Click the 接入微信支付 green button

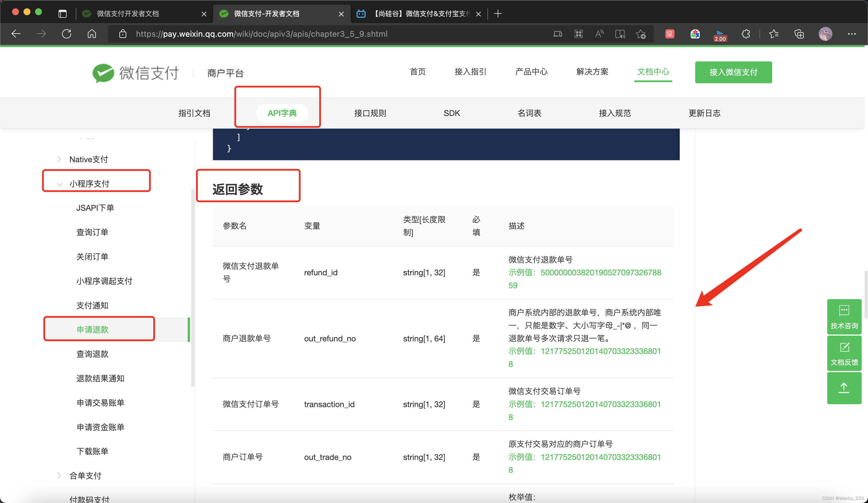(x=733, y=72)
